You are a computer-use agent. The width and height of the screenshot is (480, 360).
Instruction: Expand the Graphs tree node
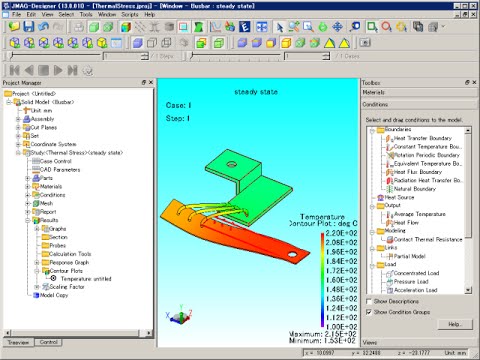pos(37,229)
